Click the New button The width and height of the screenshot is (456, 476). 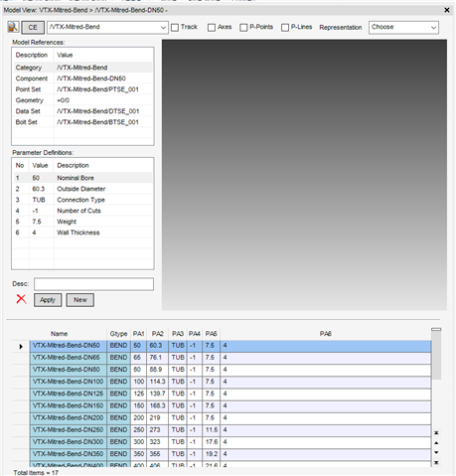pyautogui.click(x=80, y=300)
